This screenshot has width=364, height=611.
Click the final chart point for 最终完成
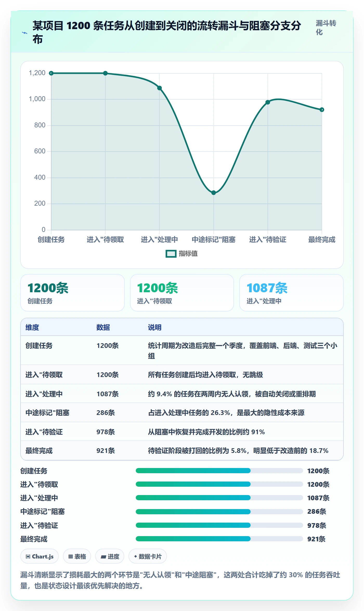tap(322, 110)
